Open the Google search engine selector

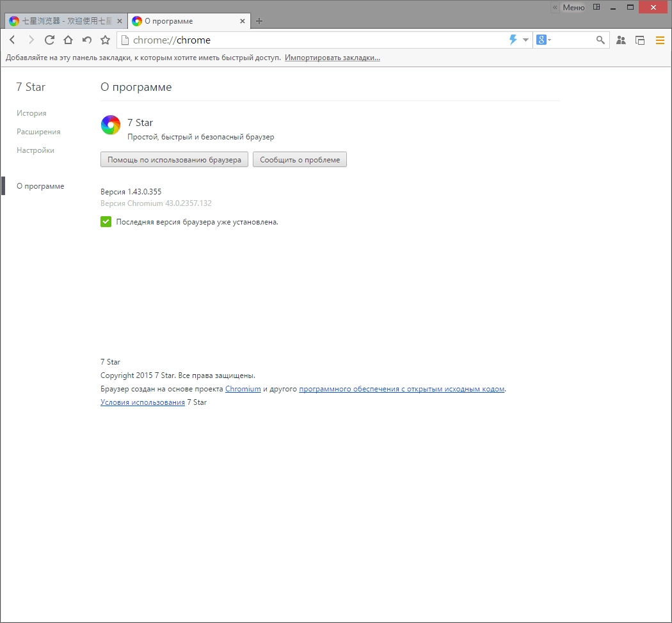click(x=543, y=40)
